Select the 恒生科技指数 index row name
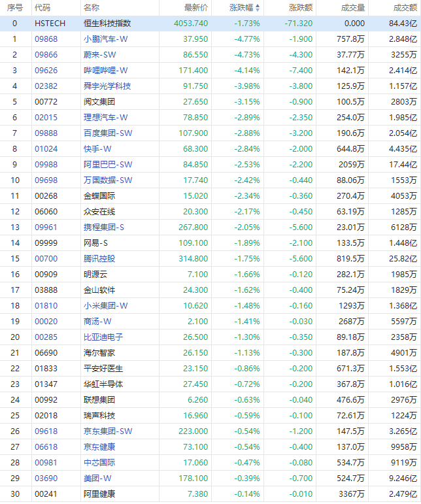Viewport: 421px width, 504px height. point(107,24)
